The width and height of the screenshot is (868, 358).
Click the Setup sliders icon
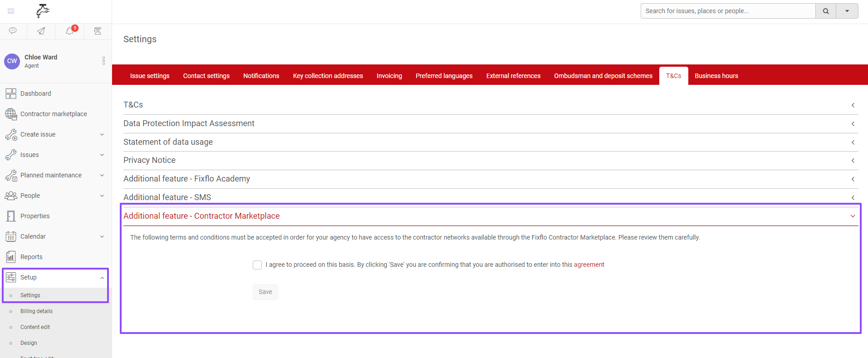[11, 277]
